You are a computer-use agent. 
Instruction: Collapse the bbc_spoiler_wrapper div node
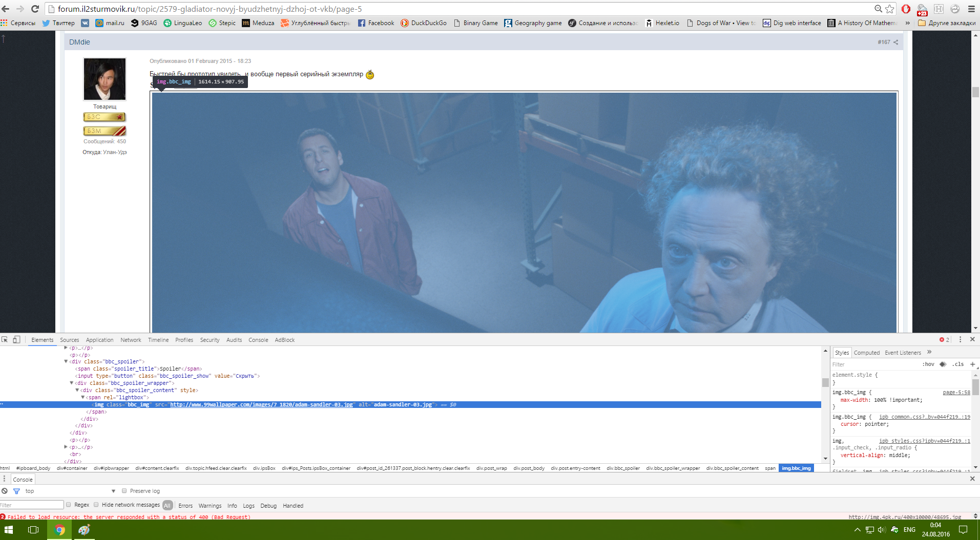72,383
